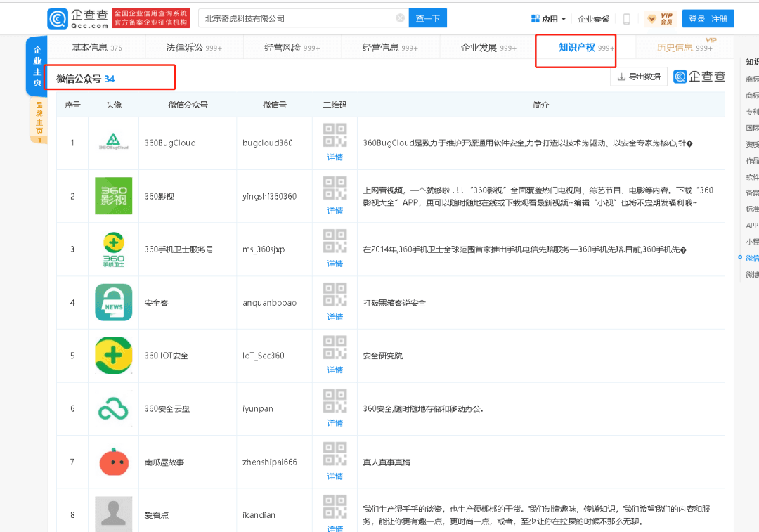759x532 pixels.
Task: Open QR code for 安全客
Action: pos(335,294)
